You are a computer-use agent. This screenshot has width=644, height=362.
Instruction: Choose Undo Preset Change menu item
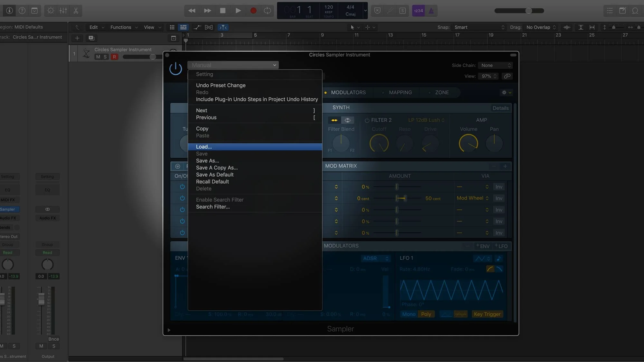point(255,85)
